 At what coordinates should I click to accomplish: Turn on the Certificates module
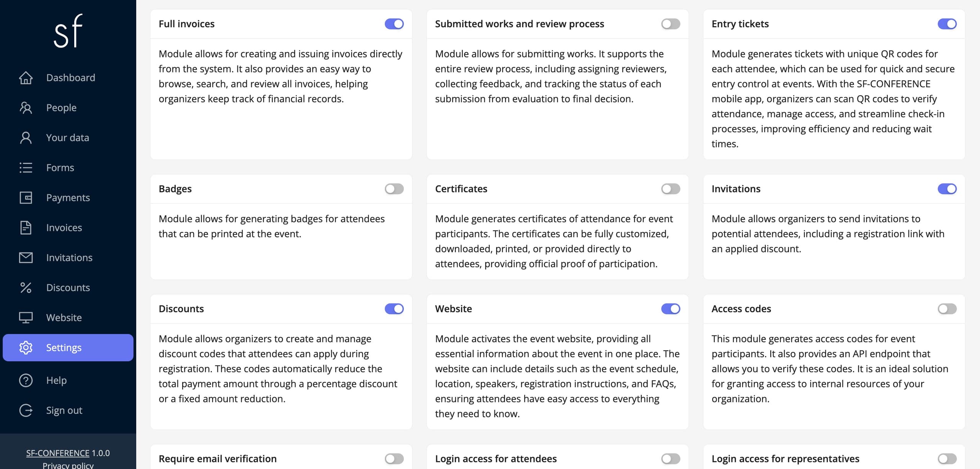pos(671,189)
